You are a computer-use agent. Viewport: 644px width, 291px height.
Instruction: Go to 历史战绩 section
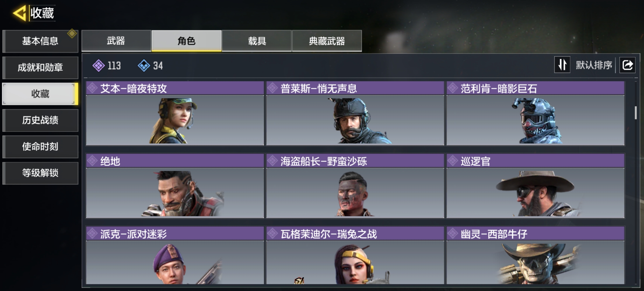[x=40, y=120]
